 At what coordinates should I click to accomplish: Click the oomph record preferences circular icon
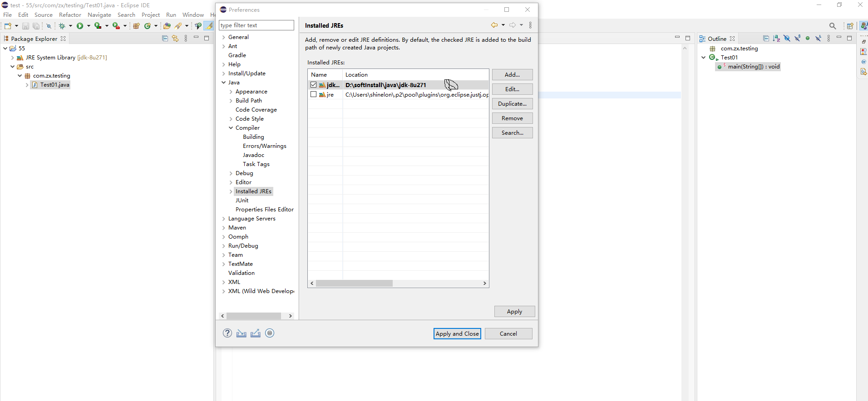pyautogui.click(x=270, y=333)
